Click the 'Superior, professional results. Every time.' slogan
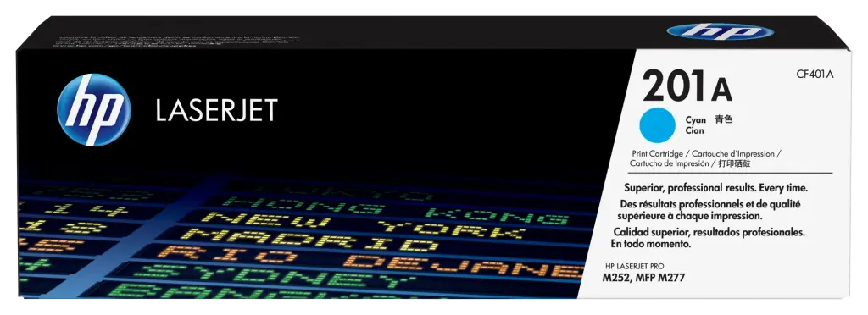Screen dimensions: 868x315 click(715, 188)
